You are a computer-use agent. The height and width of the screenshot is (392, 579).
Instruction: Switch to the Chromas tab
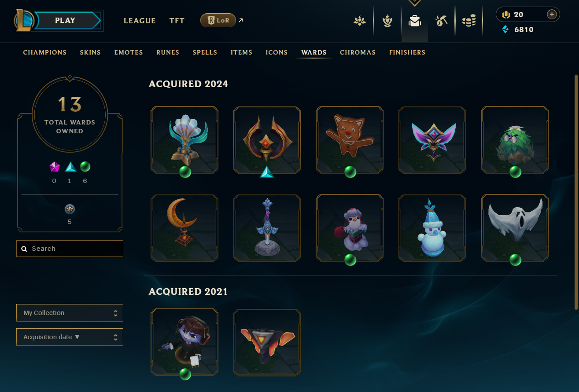358,52
